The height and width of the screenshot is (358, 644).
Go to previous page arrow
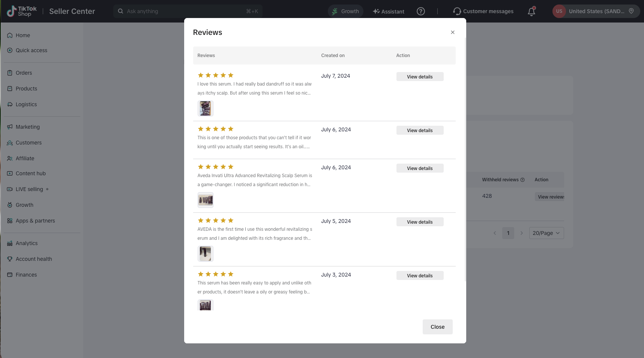coord(495,233)
